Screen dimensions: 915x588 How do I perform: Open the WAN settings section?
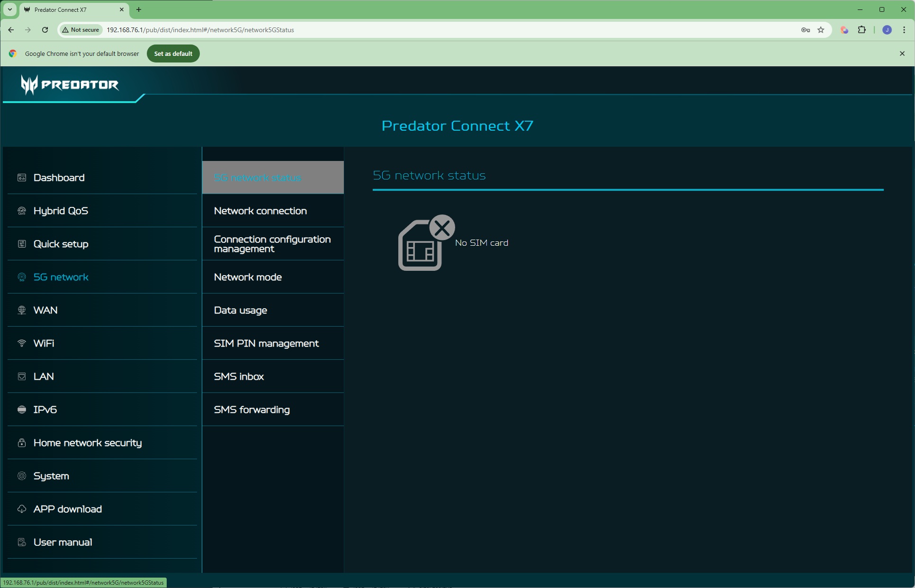pyautogui.click(x=45, y=310)
